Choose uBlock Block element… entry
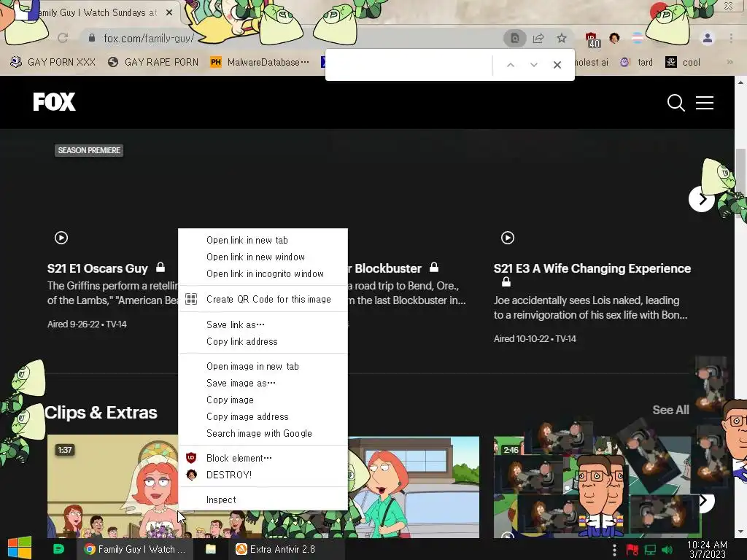 tap(263, 458)
